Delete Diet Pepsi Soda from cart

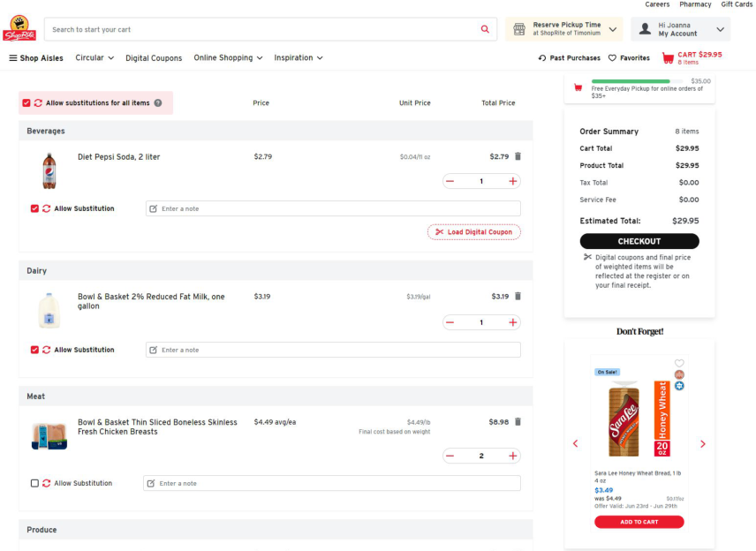click(518, 156)
